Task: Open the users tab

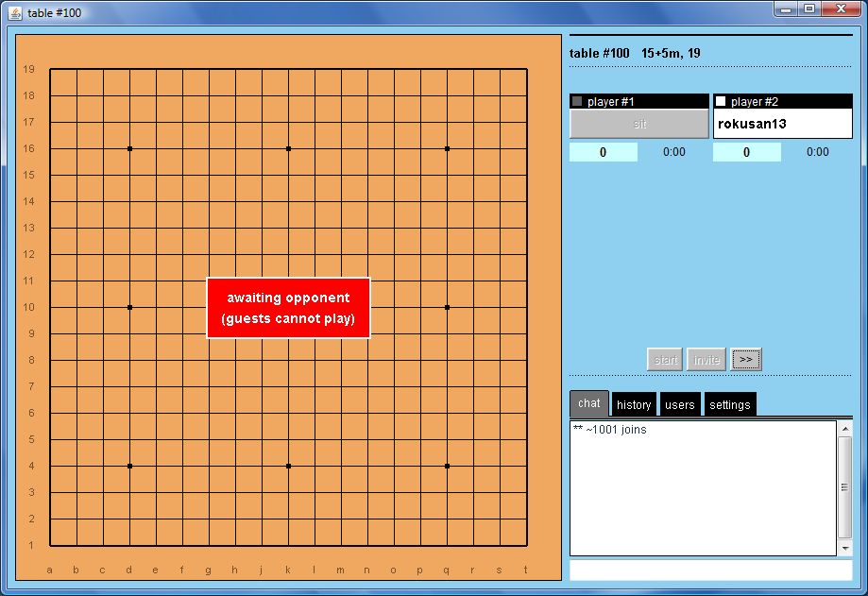Action: (679, 404)
